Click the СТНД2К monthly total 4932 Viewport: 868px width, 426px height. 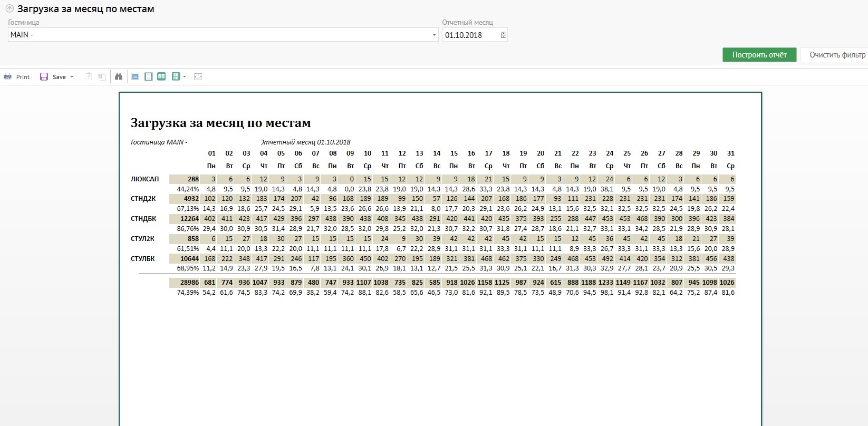(x=191, y=199)
